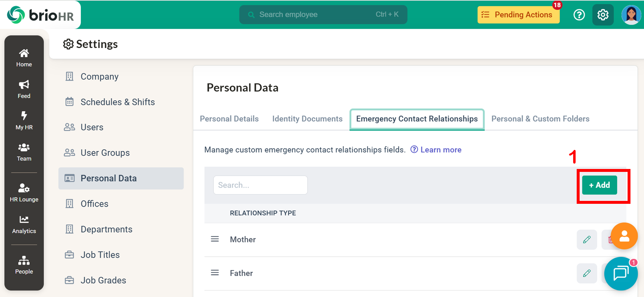
Task: Switch to the Personal Details tab
Action: (x=229, y=119)
